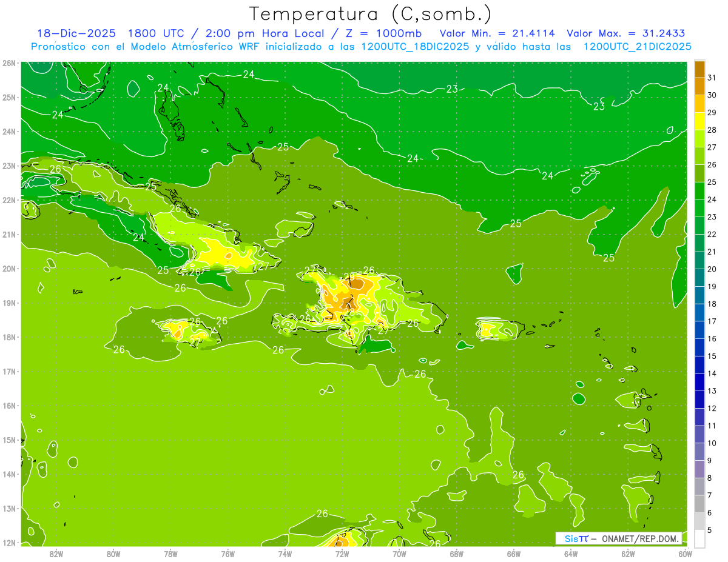
Task: Pick the orange swatch between 30 and 31
Action: pyautogui.click(x=699, y=86)
